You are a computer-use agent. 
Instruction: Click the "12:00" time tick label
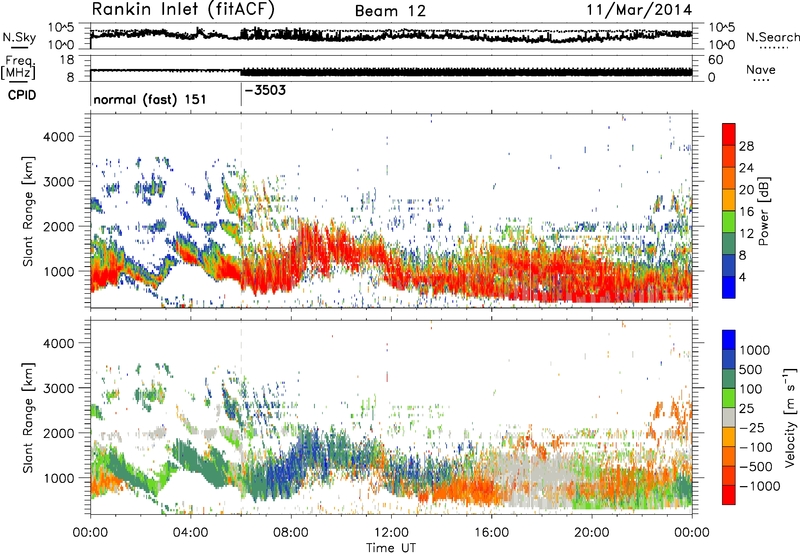pyautogui.click(x=391, y=533)
